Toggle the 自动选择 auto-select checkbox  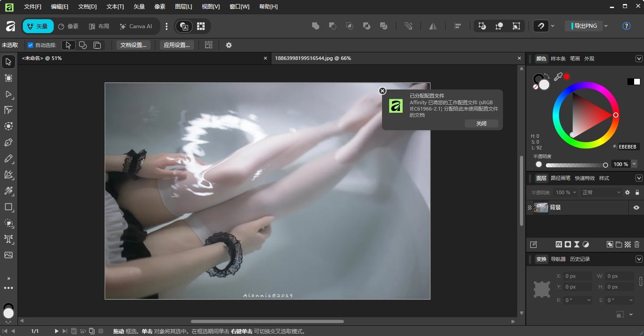tap(30, 45)
